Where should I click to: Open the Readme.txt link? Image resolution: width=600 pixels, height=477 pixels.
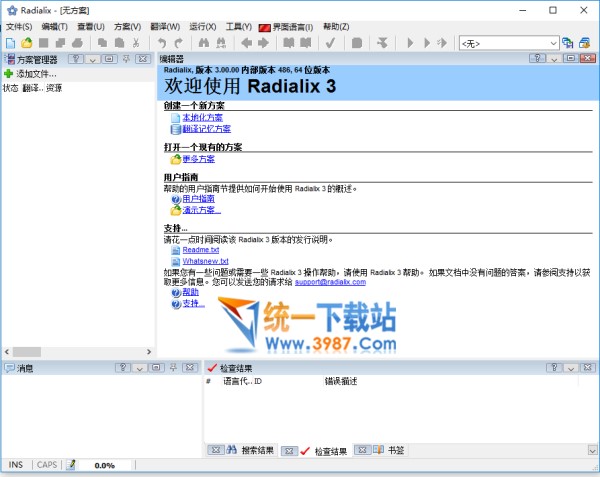coord(201,250)
